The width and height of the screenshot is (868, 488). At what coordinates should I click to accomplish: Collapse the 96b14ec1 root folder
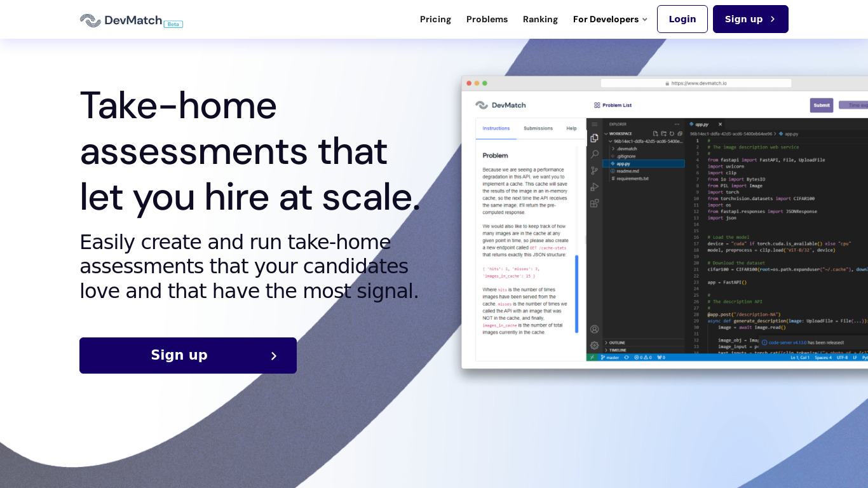coord(645,141)
